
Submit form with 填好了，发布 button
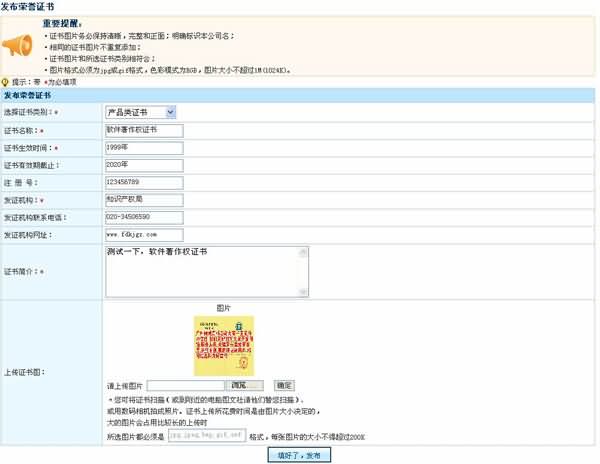[299, 455]
